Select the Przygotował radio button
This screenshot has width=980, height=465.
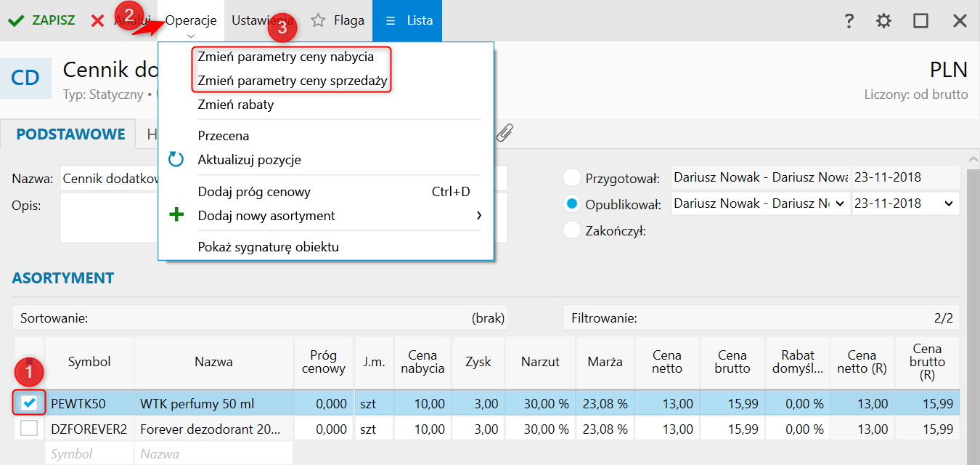(x=573, y=178)
